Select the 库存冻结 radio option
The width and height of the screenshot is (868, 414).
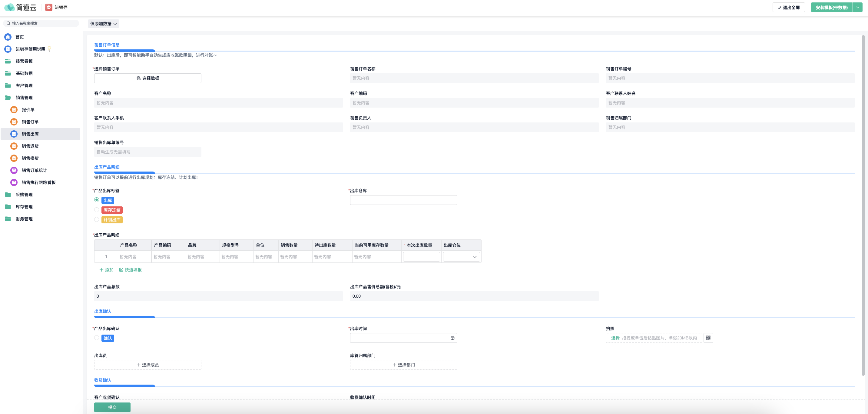97,210
